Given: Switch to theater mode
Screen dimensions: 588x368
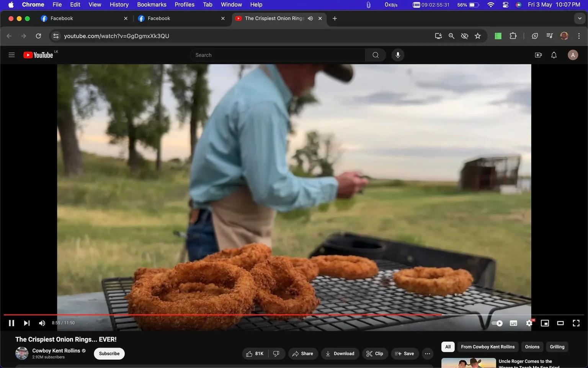Looking at the screenshot, I should click(x=560, y=323).
